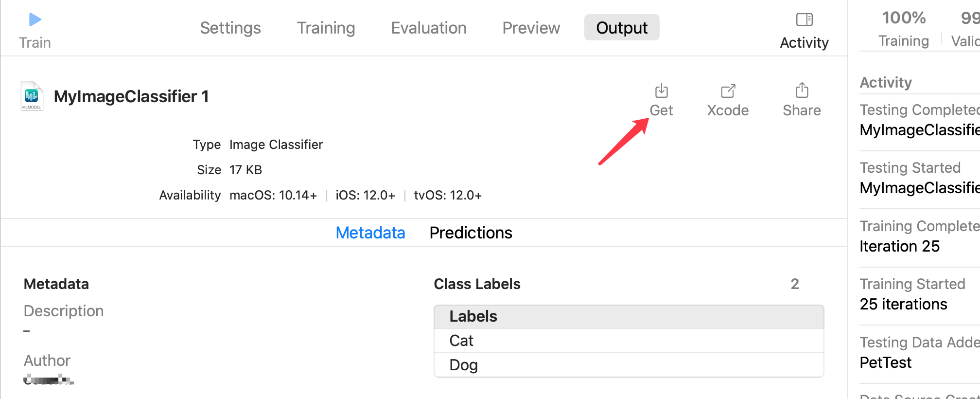
Task: Open the Preview tab
Action: pyautogui.click(x=531, y=28)
